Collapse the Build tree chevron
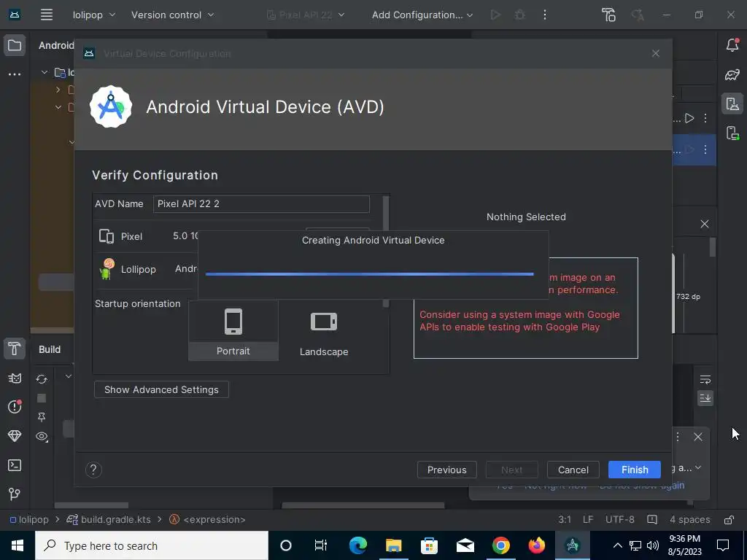Image resolution: width=747 pixels, height=560 pixels. coord(68,376)
